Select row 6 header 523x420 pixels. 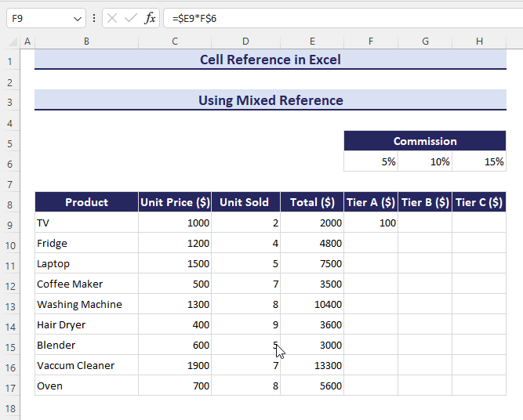click(10, 162)
